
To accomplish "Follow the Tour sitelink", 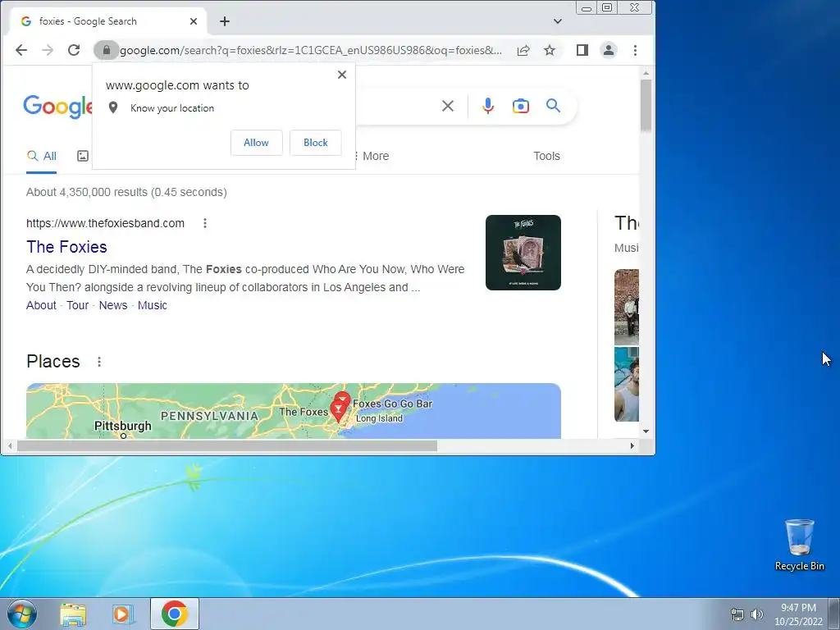I will [78, 305].
